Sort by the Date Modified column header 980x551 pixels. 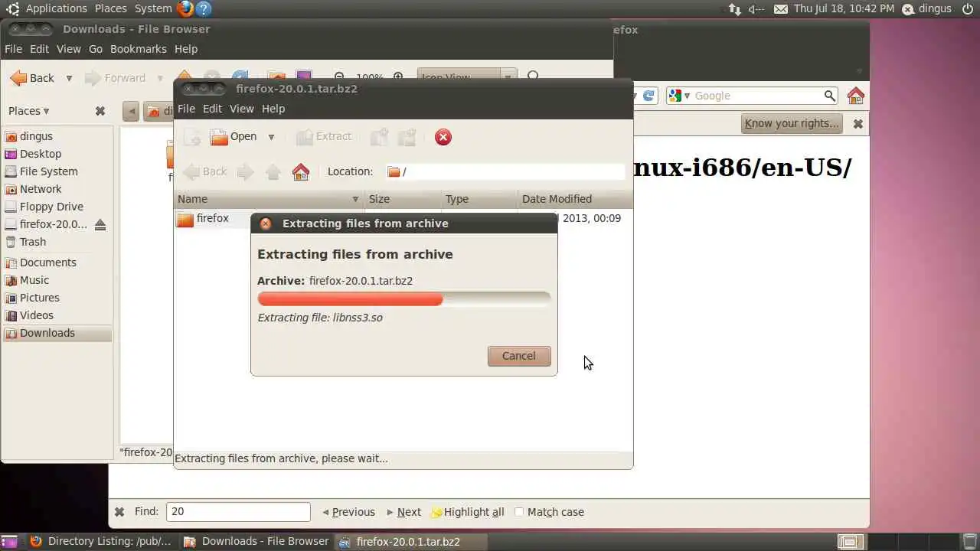tap(575, 199)
